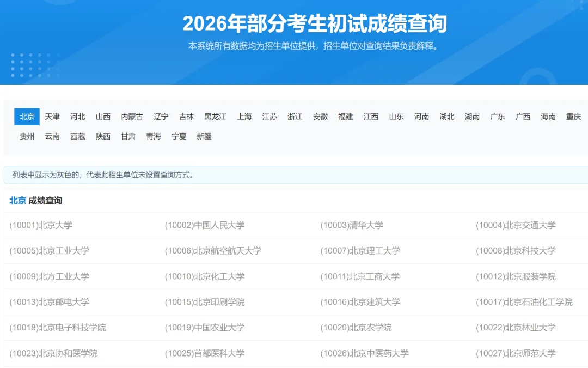Viewport: 588px width, 368px height.
Task: Open the 重庆 tab
Action: coord(573,117)
